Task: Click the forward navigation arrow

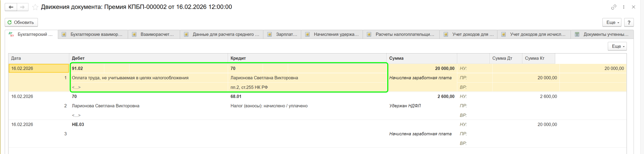Action: [22, 7]
